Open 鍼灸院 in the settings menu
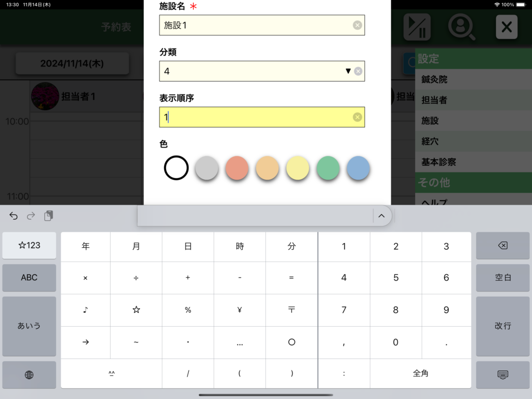 pos(434,79)
